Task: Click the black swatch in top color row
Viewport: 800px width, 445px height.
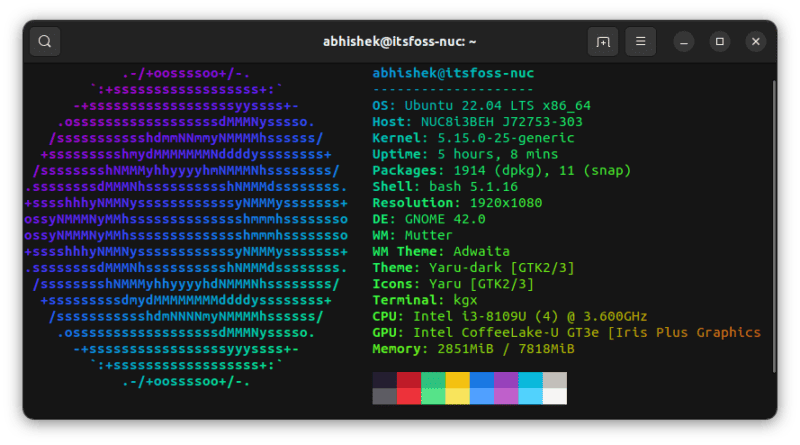Action: point(384,380)
